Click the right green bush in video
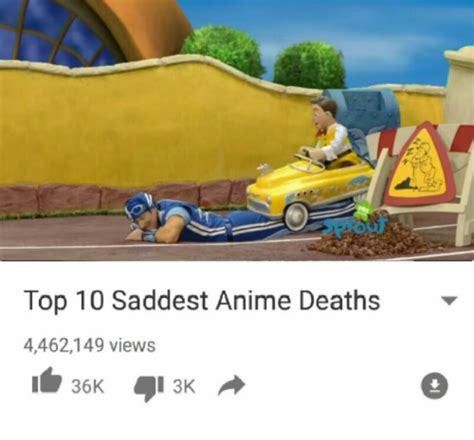The image size is (474, 440). [309, 65]
